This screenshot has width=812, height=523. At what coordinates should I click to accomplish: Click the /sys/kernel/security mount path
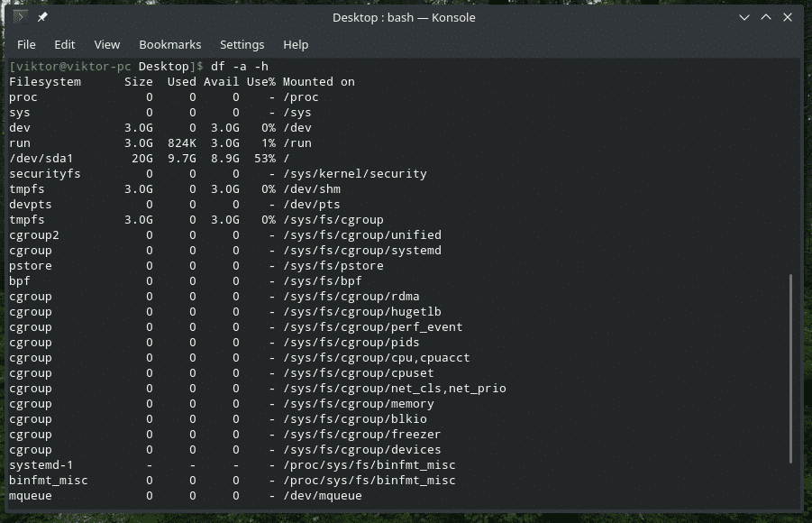[354, 174]
